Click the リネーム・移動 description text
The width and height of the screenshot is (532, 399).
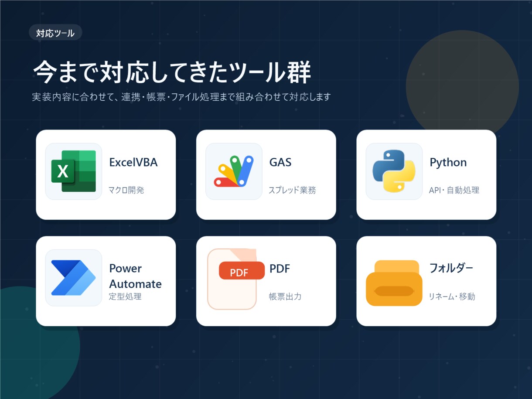point(452,297)
